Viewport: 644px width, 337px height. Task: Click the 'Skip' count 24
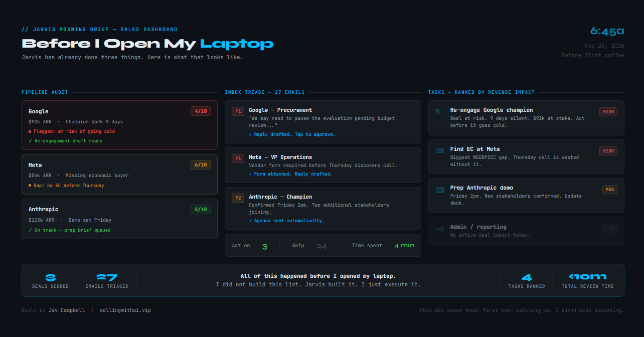tap(321, 246)
